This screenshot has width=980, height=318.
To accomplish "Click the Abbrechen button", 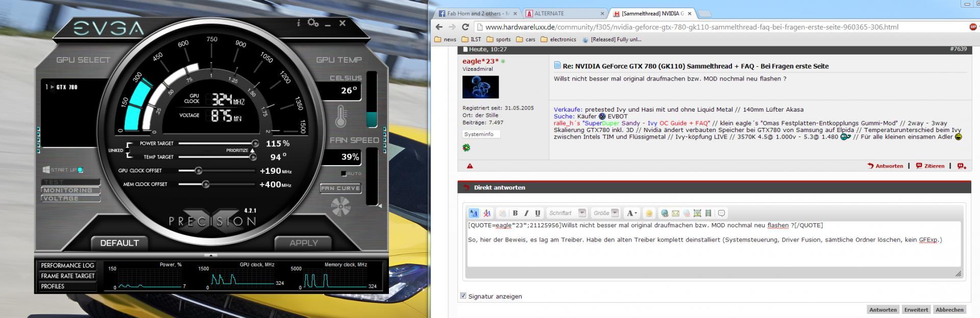I will [x=949, y=309].
